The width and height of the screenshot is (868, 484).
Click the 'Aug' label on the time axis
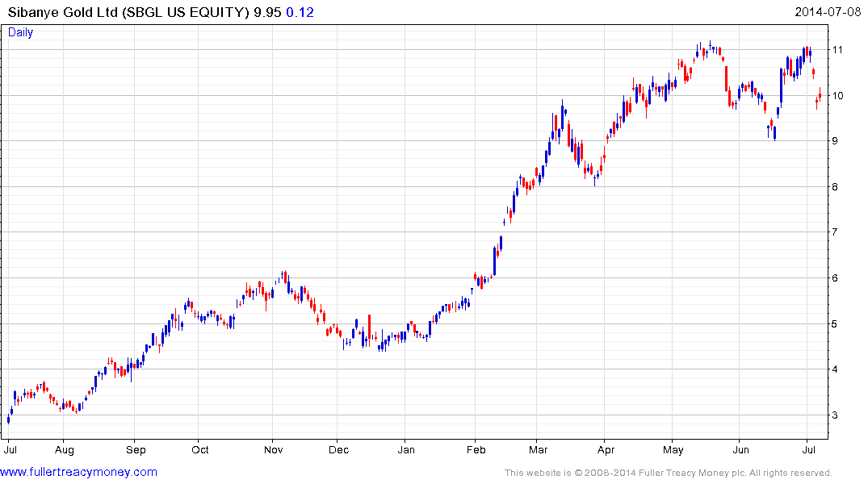tap(65, 449)
